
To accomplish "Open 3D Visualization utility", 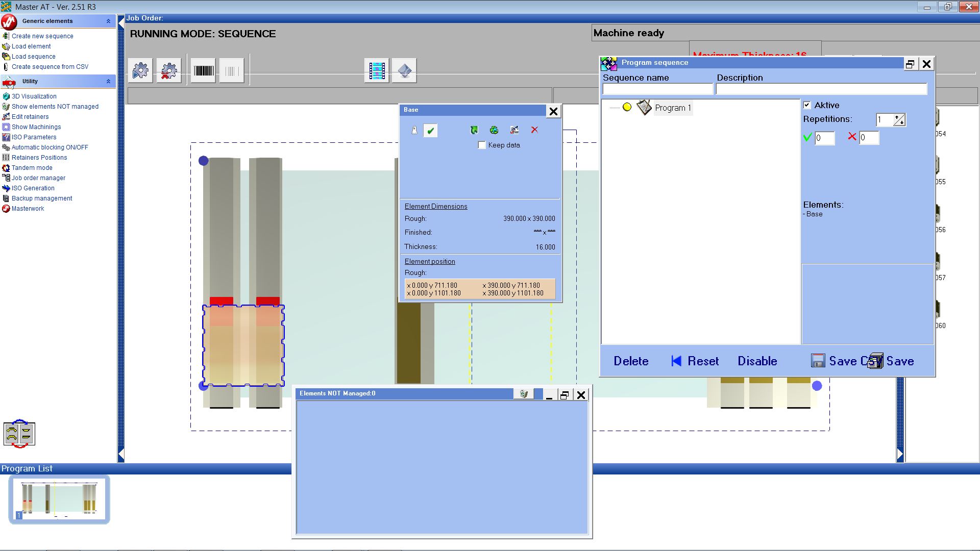I will point(34,96).
